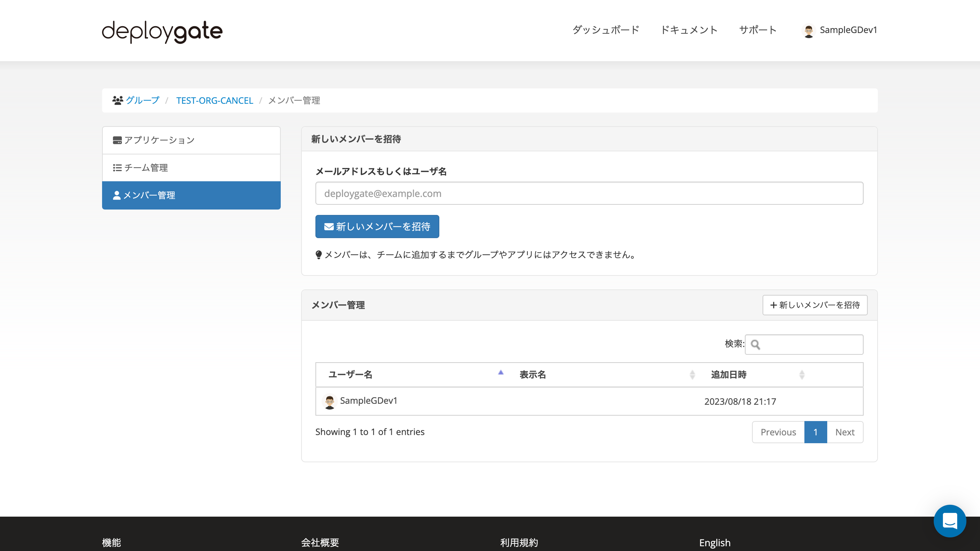Open ダッシュボード from the top menu
Image resolution: width=980 pixels, height=551 pixels.
(605, 30)
